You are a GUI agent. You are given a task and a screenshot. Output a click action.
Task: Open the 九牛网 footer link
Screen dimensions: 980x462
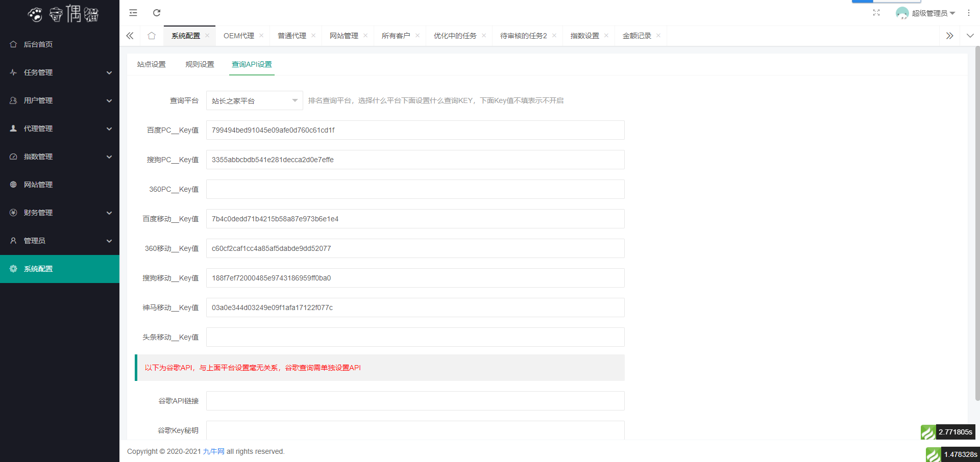(x=213, y=451)
